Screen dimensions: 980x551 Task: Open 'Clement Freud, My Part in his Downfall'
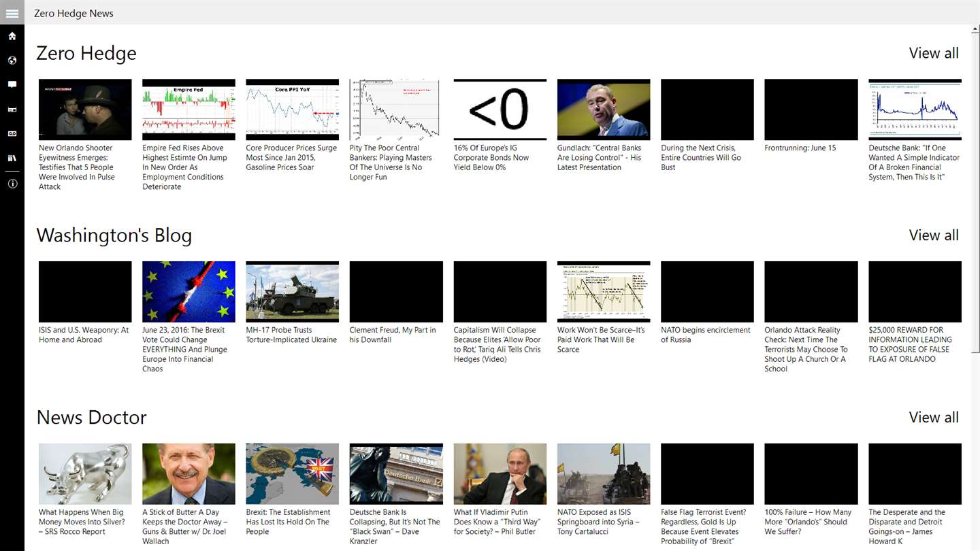coord(393,335)
